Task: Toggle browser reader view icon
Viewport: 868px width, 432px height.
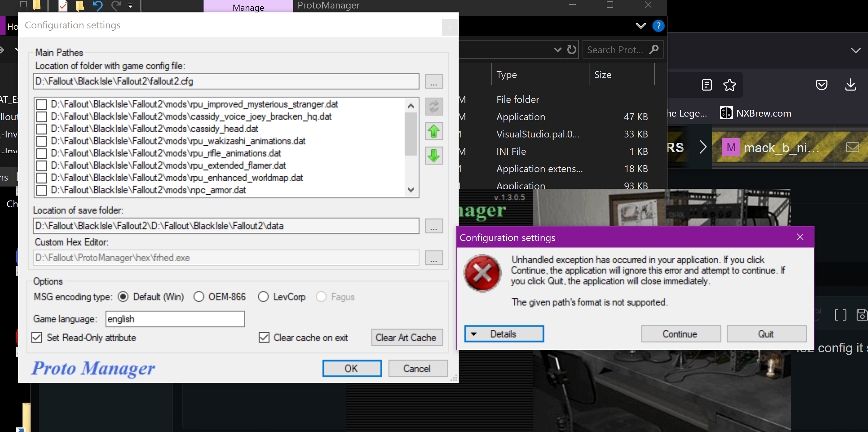Action: click(x=707, y=85)
